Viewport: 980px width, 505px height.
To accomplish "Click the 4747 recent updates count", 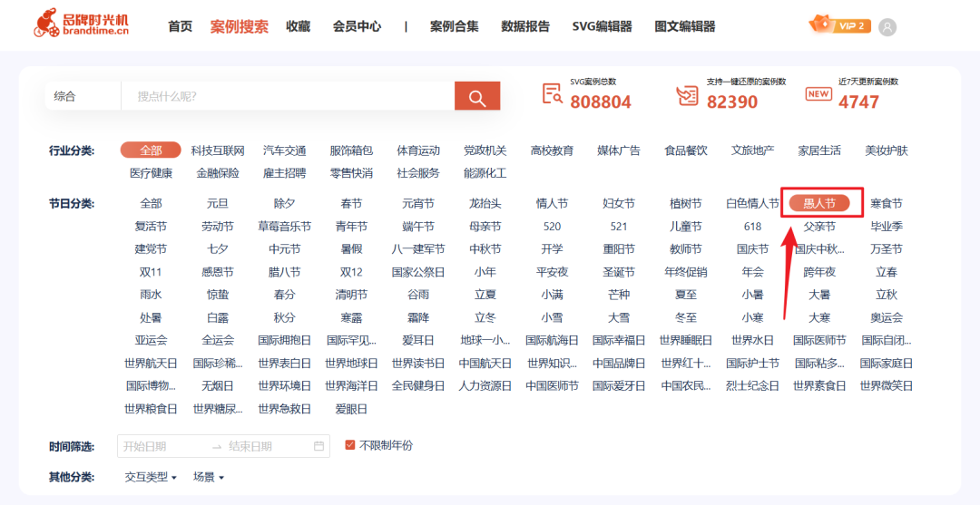I will (x=858, y=102).
